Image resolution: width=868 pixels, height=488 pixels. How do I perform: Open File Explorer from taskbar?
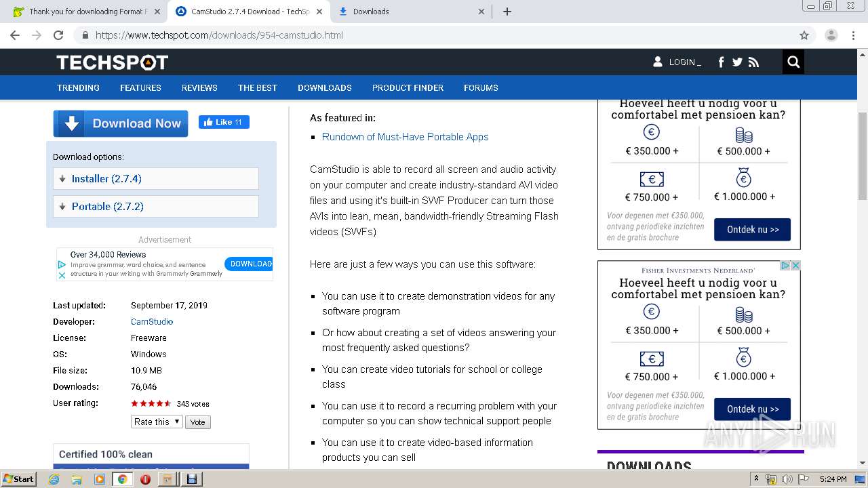(x=77, y=479)
